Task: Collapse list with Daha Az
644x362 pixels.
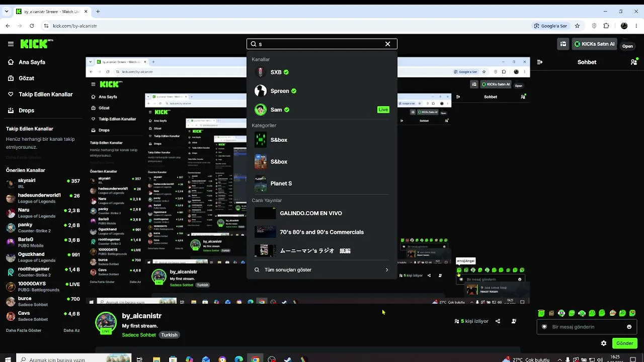Action: [x=71, y=330]
